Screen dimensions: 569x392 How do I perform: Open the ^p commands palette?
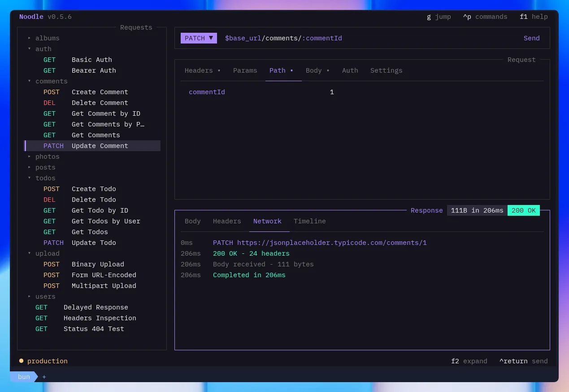(x=485, y=17)
